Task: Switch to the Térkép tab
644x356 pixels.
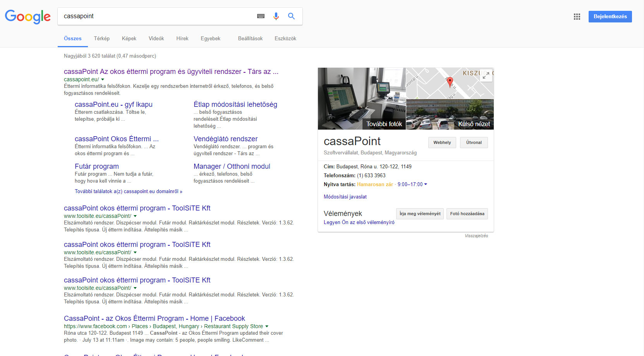Action: click(x=102, y=39)
